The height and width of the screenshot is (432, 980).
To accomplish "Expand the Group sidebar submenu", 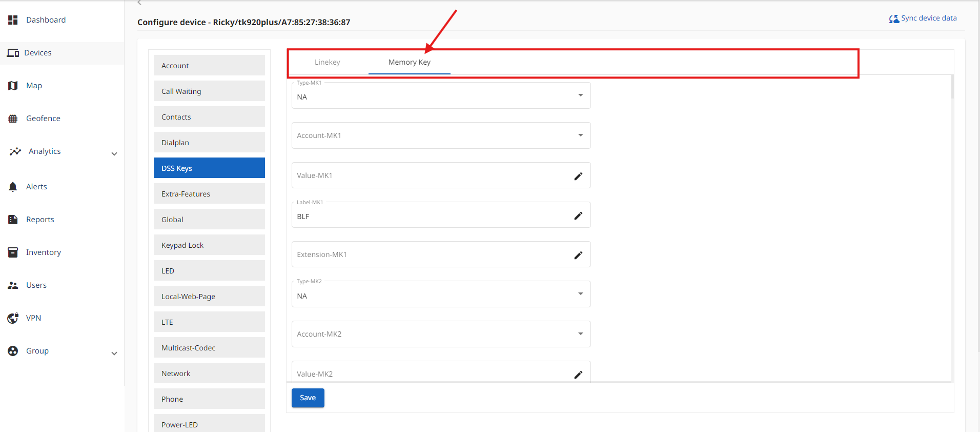I will click(x=114, y=353).
